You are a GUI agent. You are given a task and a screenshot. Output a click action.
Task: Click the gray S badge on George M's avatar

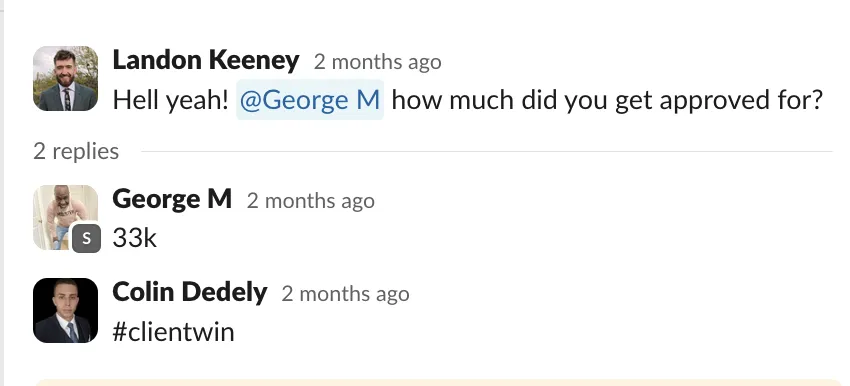(87, 239)
